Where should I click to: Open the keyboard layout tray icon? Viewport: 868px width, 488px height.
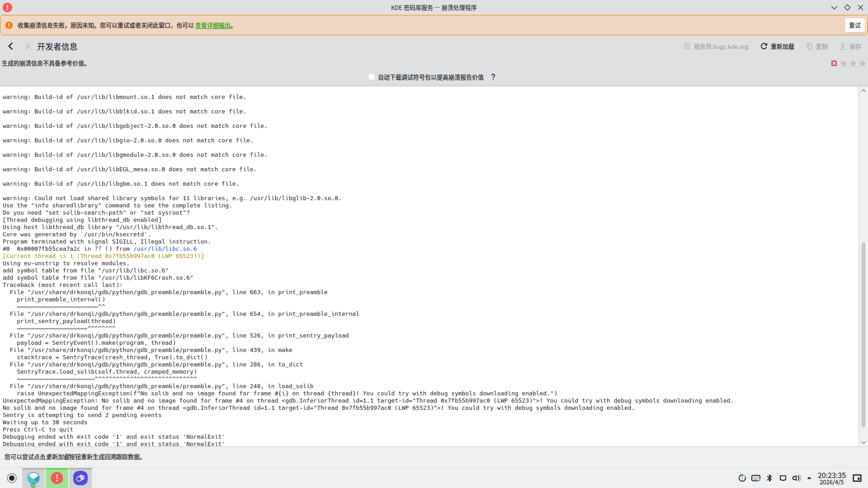point(756,478)
